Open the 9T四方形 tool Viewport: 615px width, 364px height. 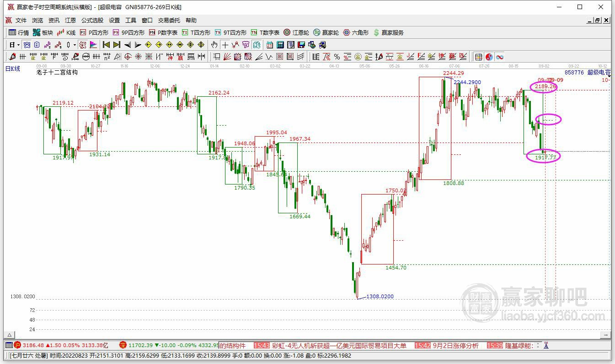pyautogui.click(x=230, y=32)
